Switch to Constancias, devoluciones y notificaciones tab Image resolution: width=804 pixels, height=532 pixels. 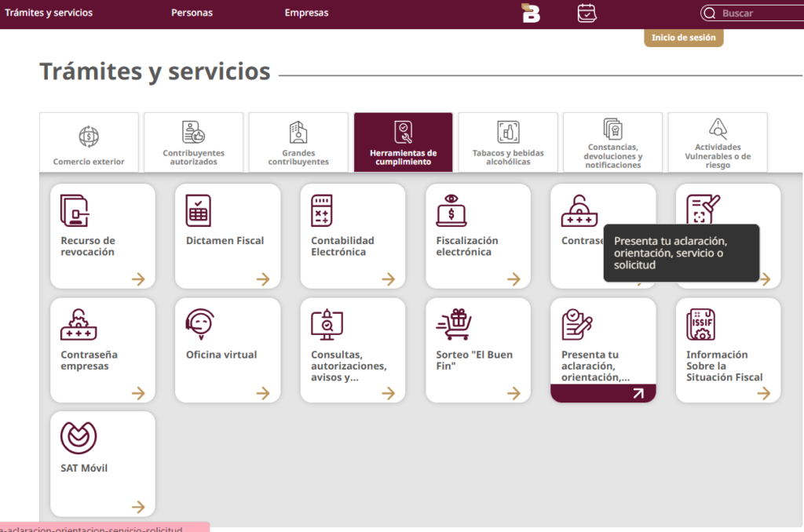612,143
